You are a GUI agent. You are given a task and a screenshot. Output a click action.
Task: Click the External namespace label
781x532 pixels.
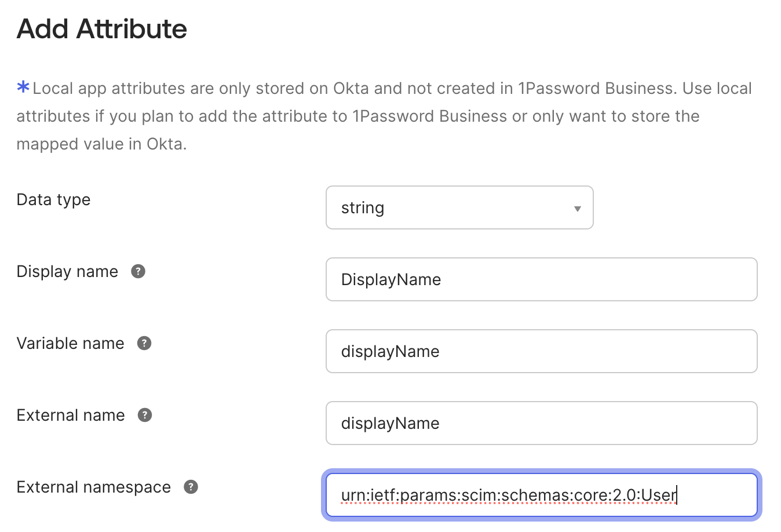(93, 487)
